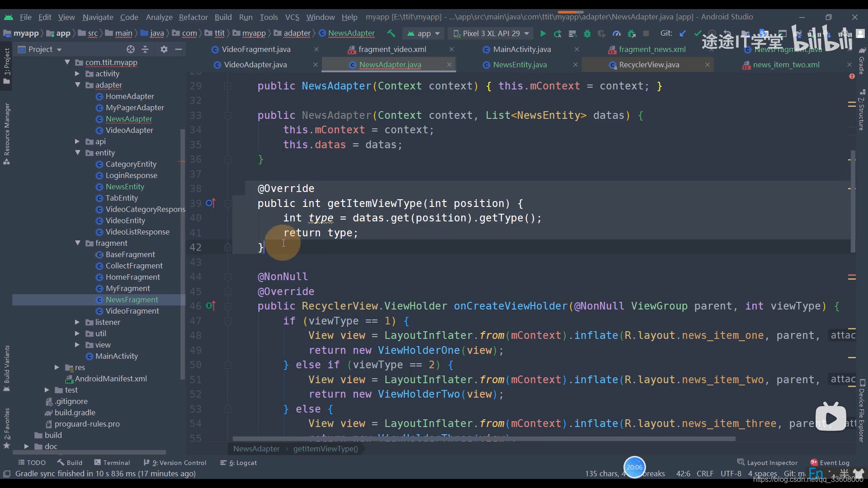Open the Profiler gauge icon
Viewport: 868px width, 488px height.
616,33
